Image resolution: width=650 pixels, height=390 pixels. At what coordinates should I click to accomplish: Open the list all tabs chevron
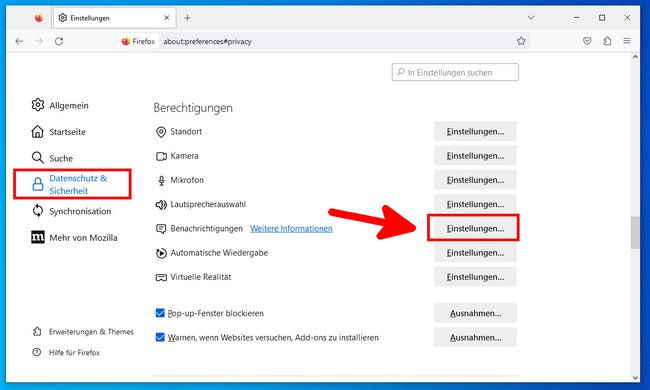(531, 18)
